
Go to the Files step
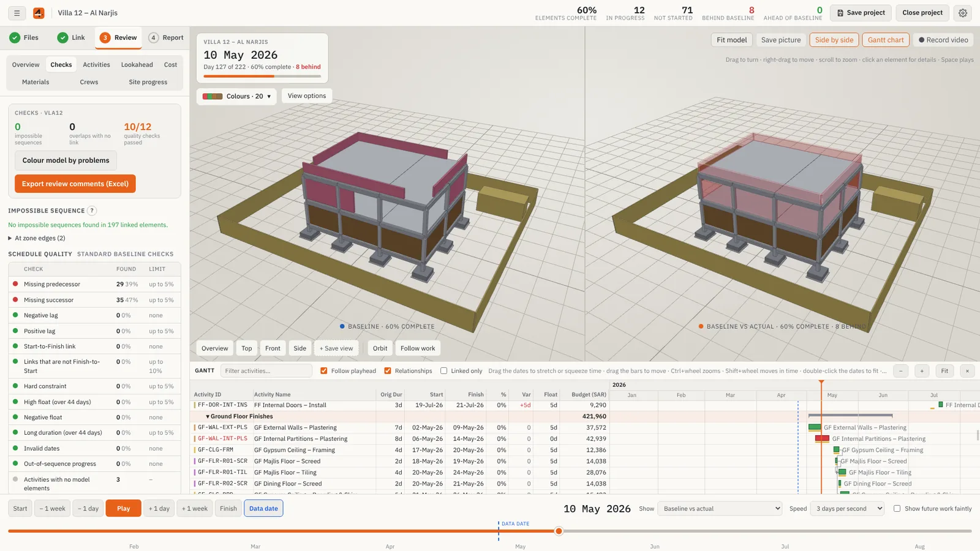tap(24, 37)
